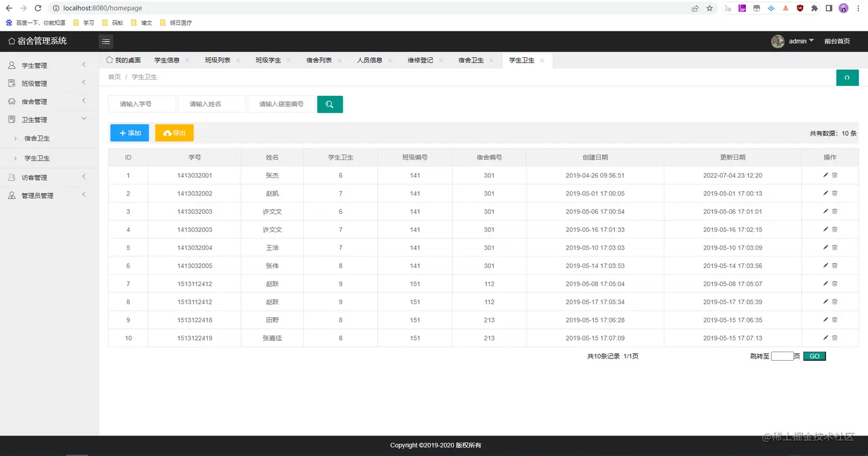Click the GO pagination button
The width and height of the screenshot is (868, 456).
pyautogui.click(x=814, y=356)
